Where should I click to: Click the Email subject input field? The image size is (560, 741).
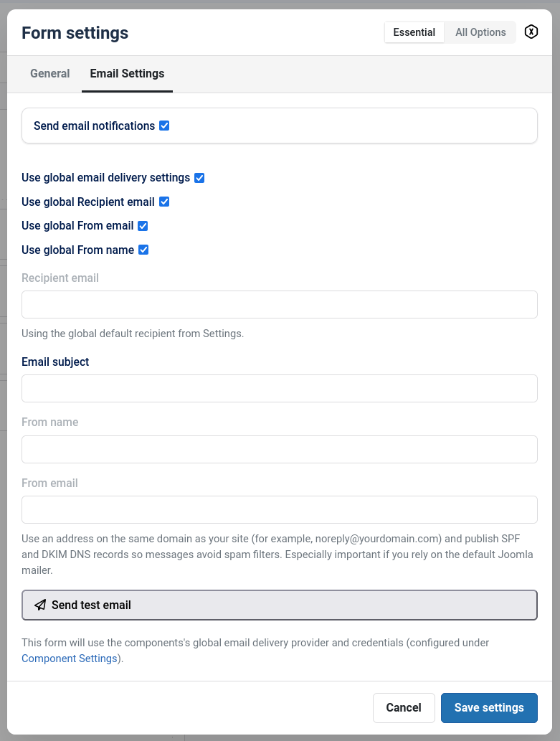click(280, 388)
